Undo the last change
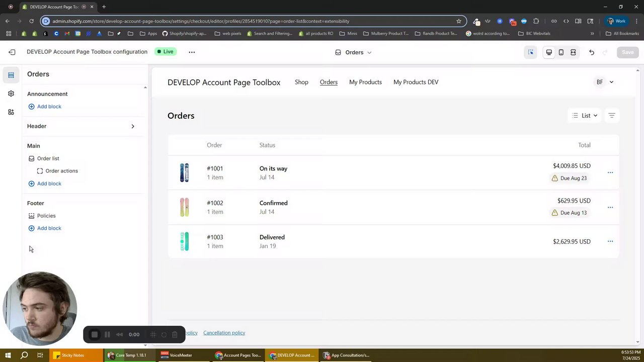The height and width of the screenshot is (362, 644). coord(592,52)
